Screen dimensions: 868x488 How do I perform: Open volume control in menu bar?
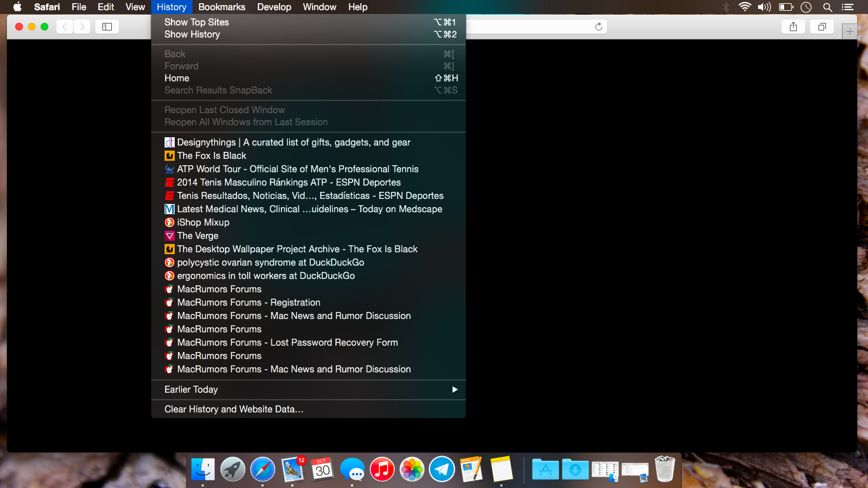[x=764, y=7]
